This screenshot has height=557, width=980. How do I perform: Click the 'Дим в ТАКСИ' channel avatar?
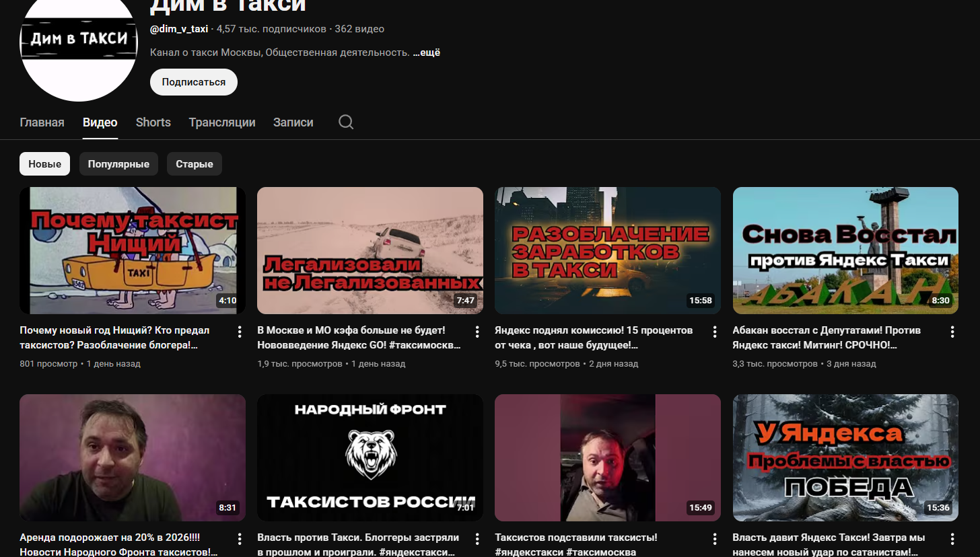pyautogui.click(x=79, y=43)
